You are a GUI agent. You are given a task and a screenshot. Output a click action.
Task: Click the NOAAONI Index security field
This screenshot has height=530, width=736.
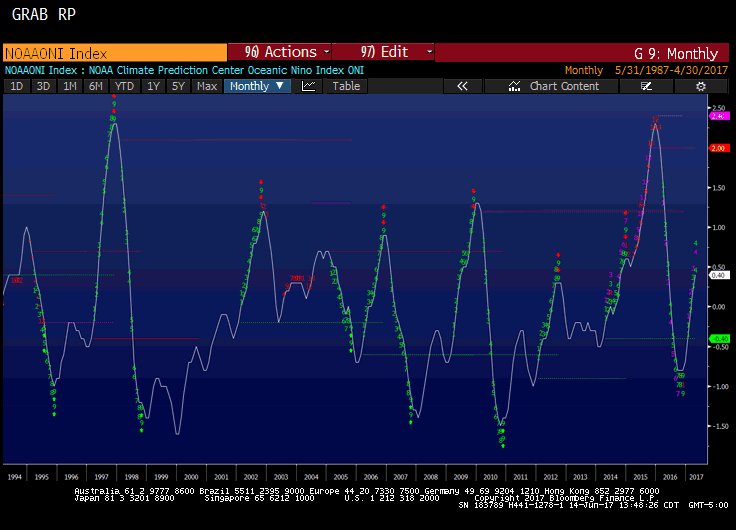(x=115, y=53)
